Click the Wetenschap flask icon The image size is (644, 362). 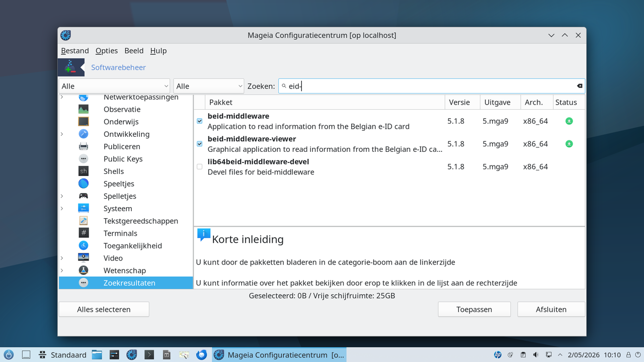tap(84, 270)
